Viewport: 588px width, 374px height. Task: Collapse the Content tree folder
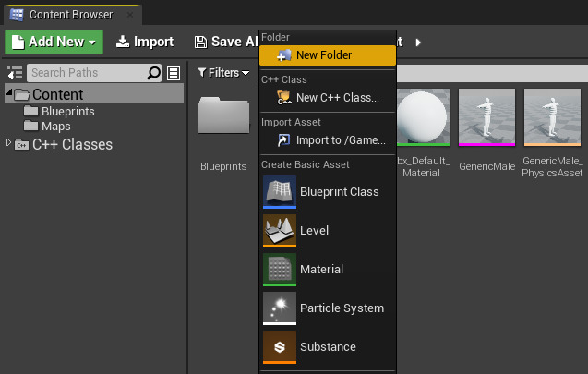point(9,92)
